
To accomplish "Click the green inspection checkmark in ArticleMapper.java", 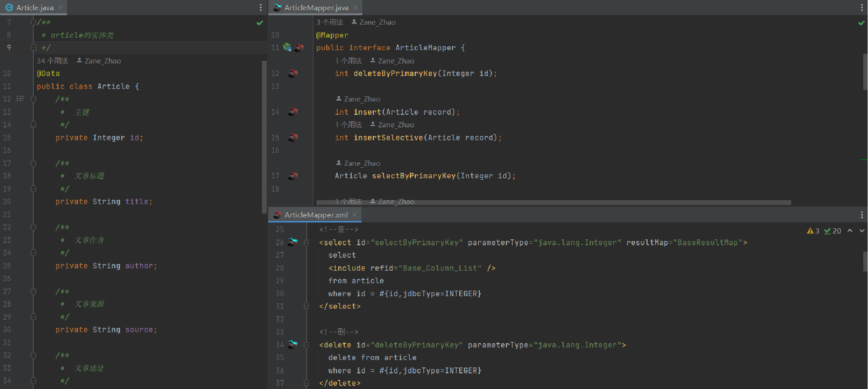I will coord(861,23).
